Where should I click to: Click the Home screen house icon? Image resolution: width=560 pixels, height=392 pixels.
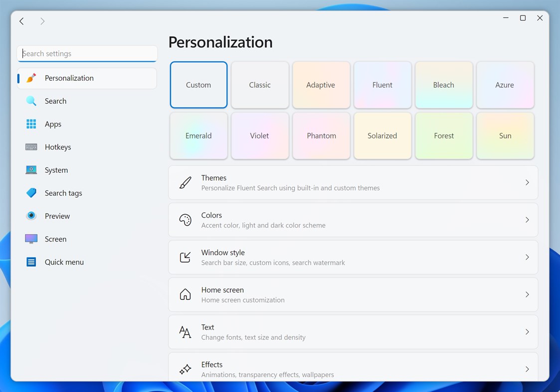185,294
